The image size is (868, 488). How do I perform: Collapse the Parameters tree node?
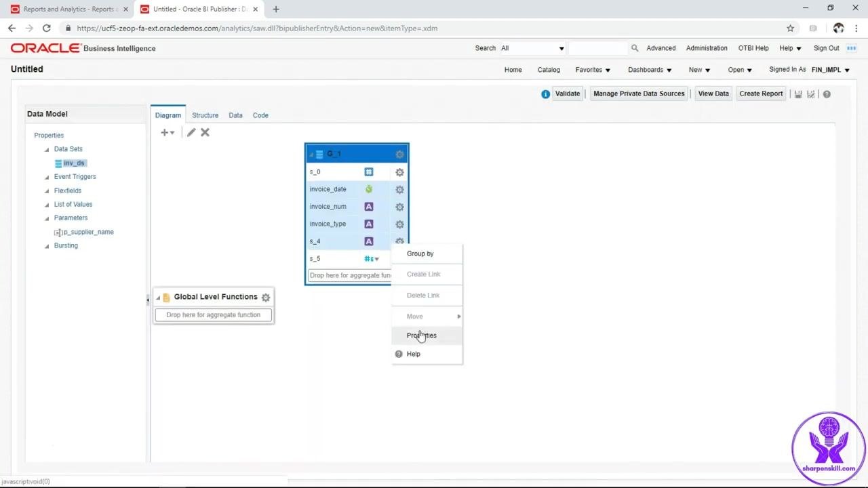47,218
